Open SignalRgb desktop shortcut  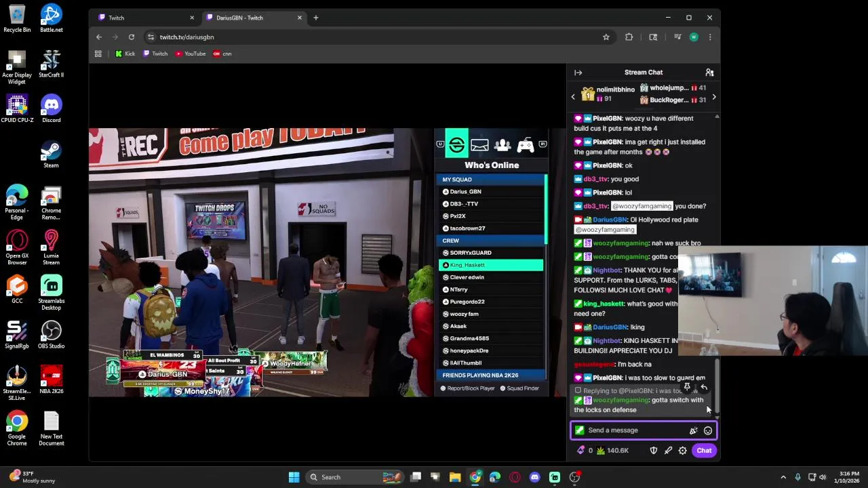[x=17, y=335]
